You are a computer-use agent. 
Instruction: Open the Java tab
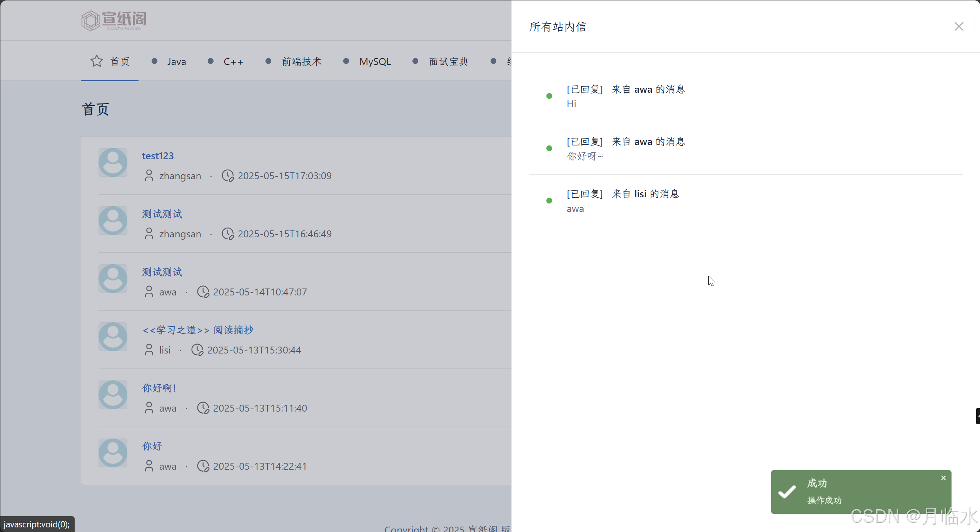(x=176, y=62)
